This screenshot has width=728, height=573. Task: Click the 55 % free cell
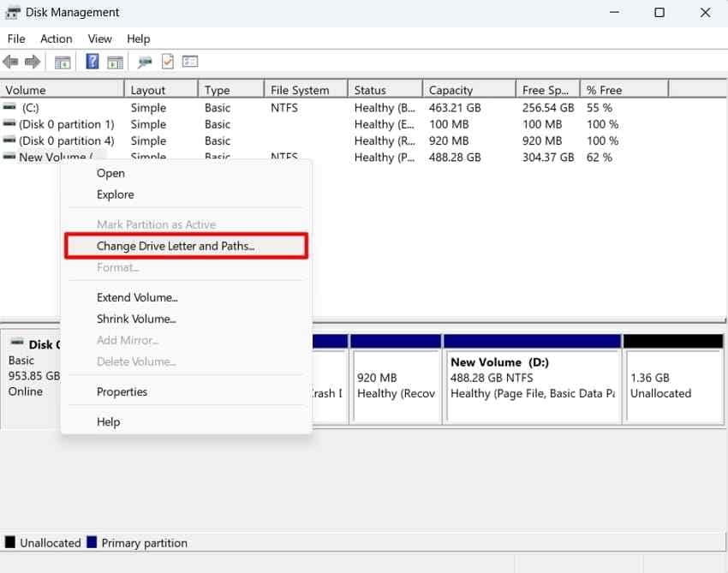click(x=599, y=108)
